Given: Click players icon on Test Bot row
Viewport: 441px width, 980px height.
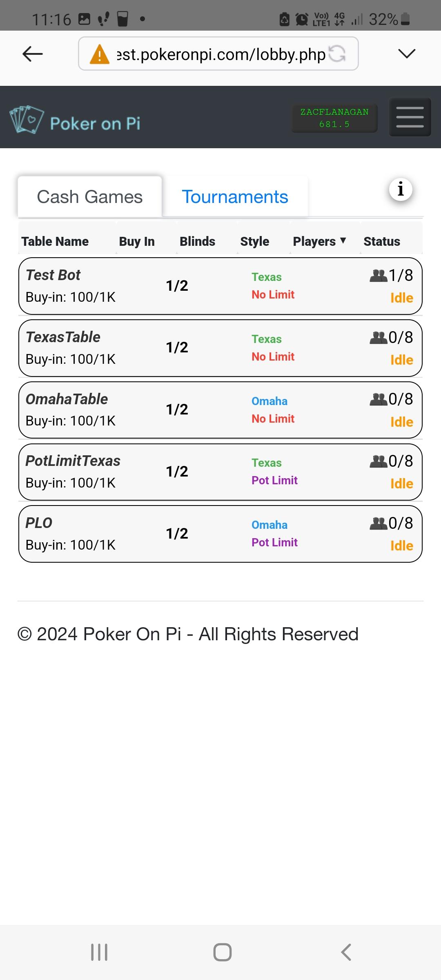Looking at the screenshot, I should (x=378, y=276).
